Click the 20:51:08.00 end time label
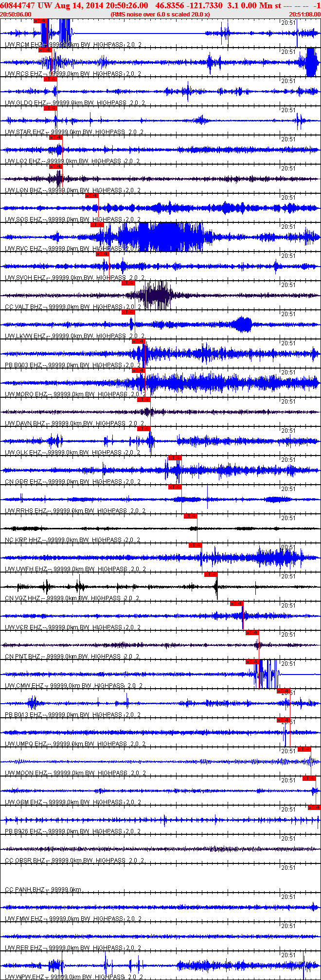The width and height of the screenshot is (321, 980). coord(304,15)
